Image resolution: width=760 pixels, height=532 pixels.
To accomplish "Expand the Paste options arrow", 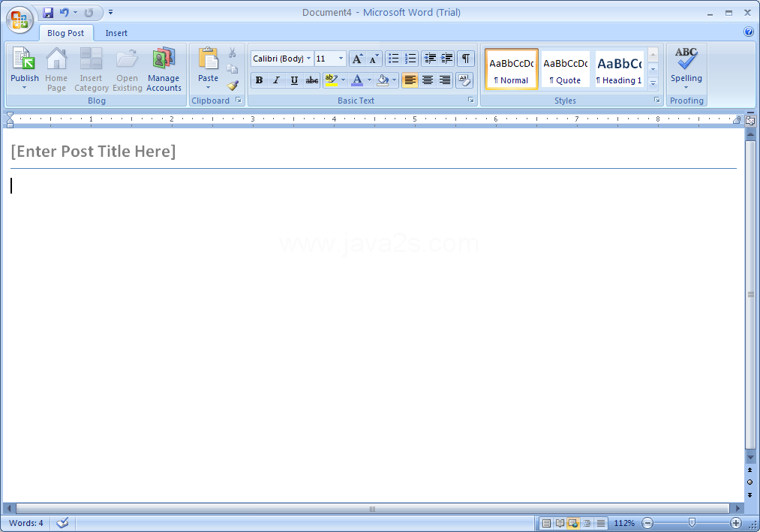I will pos(208,88).
